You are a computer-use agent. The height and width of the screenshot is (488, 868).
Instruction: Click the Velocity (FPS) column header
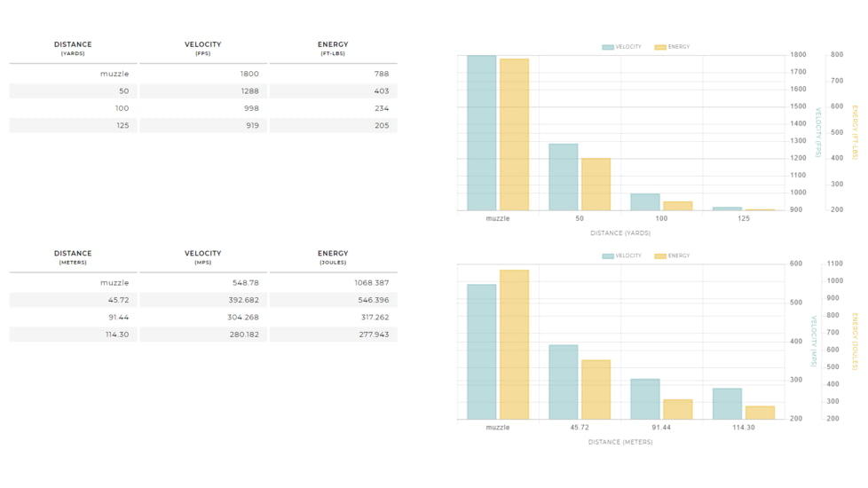[202, 48]
